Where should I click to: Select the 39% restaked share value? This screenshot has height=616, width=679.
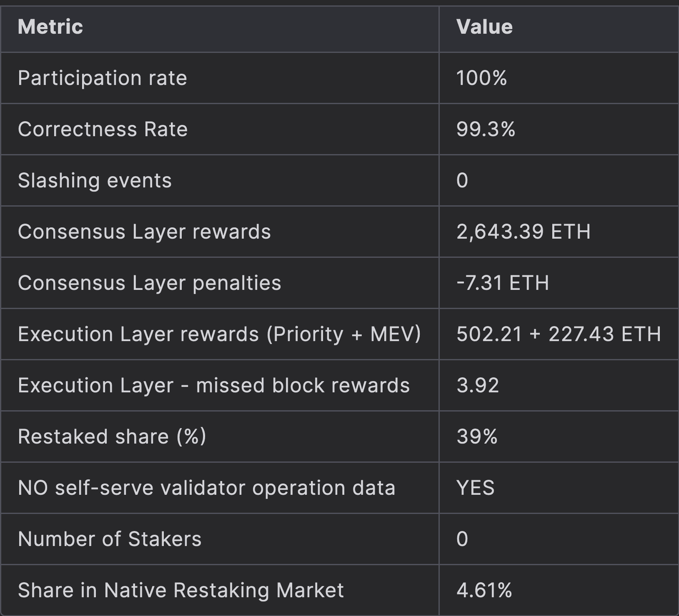tap(477, 437)
